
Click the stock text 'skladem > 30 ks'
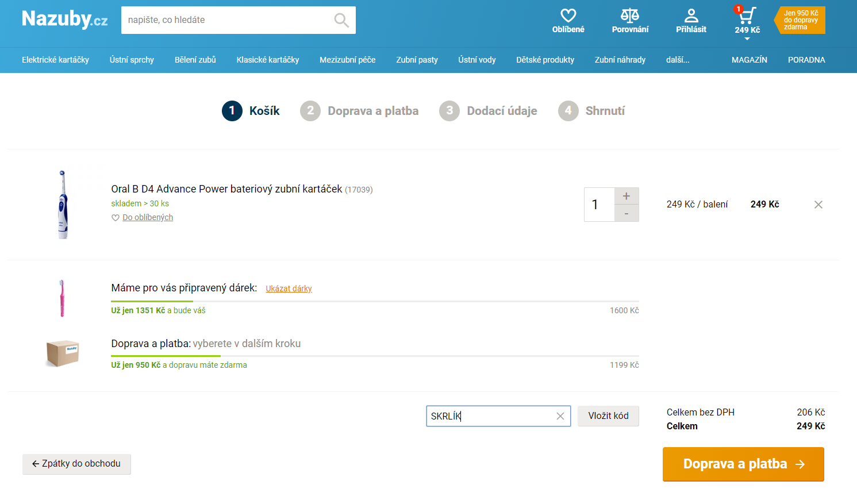[x=140, y=203]
